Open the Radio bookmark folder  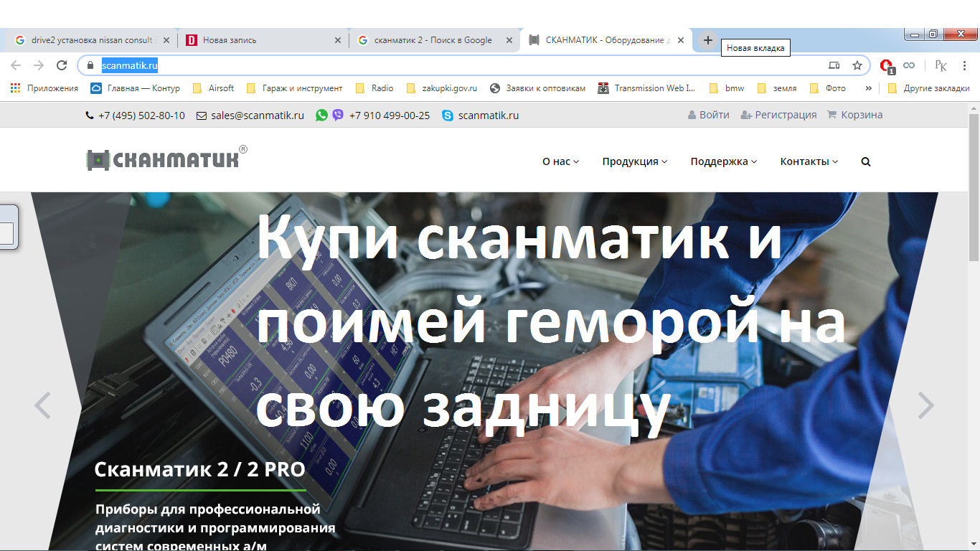tap(374, 88)
